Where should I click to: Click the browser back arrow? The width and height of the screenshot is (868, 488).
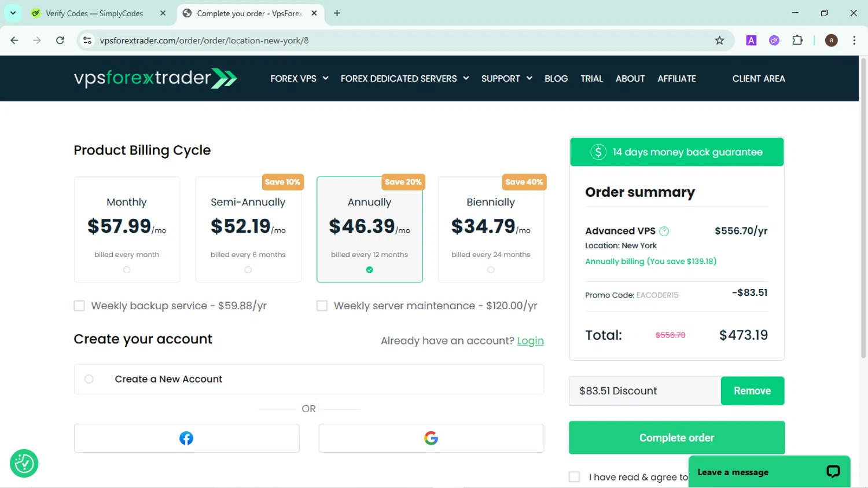[14, 41]
